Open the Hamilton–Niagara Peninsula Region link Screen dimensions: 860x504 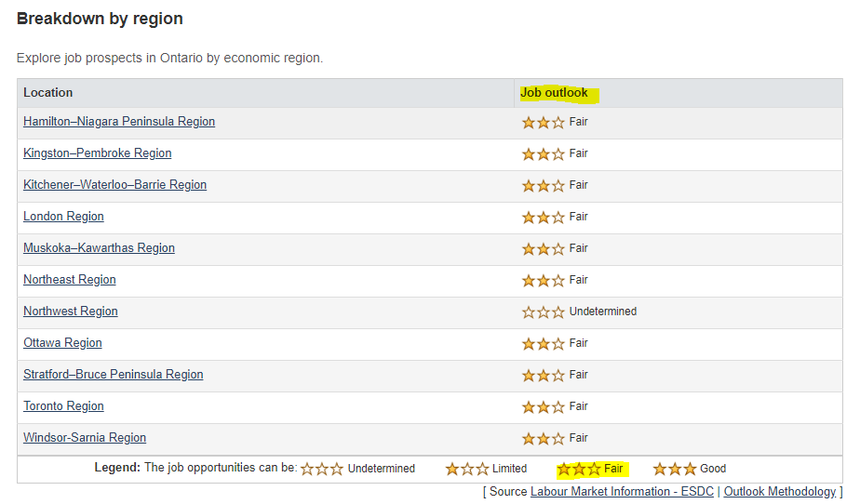point(119,122)
